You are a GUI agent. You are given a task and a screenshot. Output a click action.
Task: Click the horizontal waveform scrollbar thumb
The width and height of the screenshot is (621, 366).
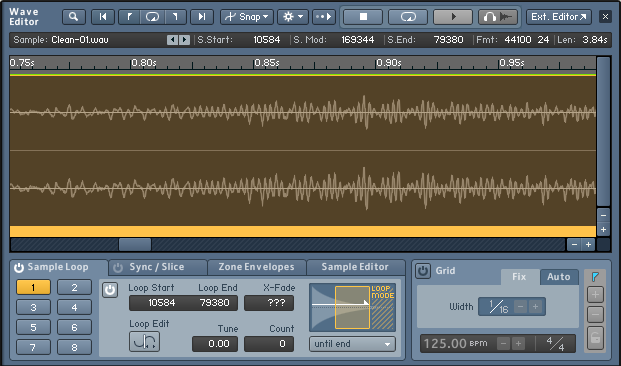click(x=135, y=244)
